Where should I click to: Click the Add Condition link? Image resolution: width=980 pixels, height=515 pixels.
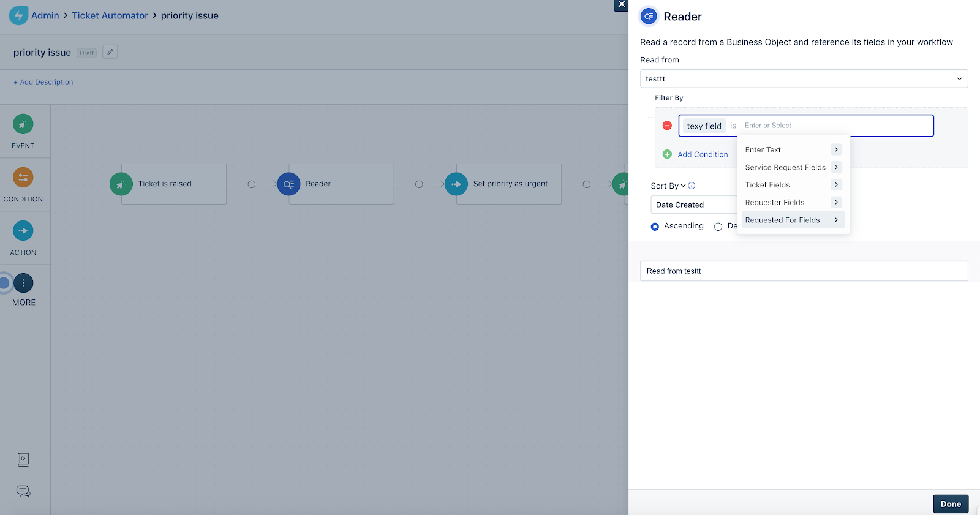point(703,154)
